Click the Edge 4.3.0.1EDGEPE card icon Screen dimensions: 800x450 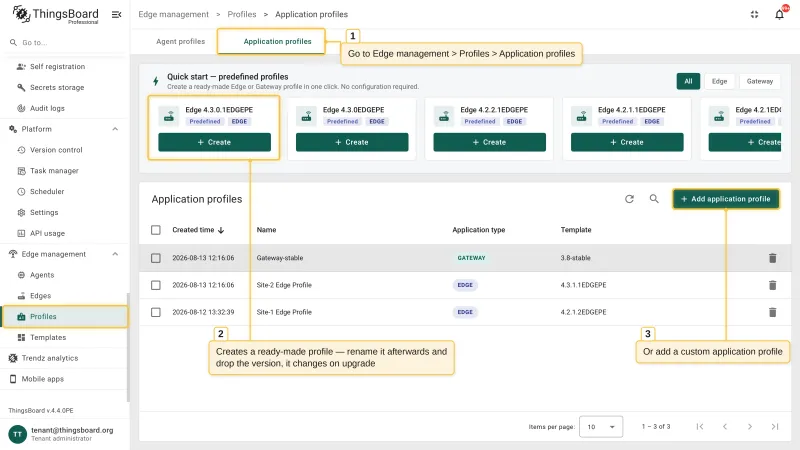168,116
